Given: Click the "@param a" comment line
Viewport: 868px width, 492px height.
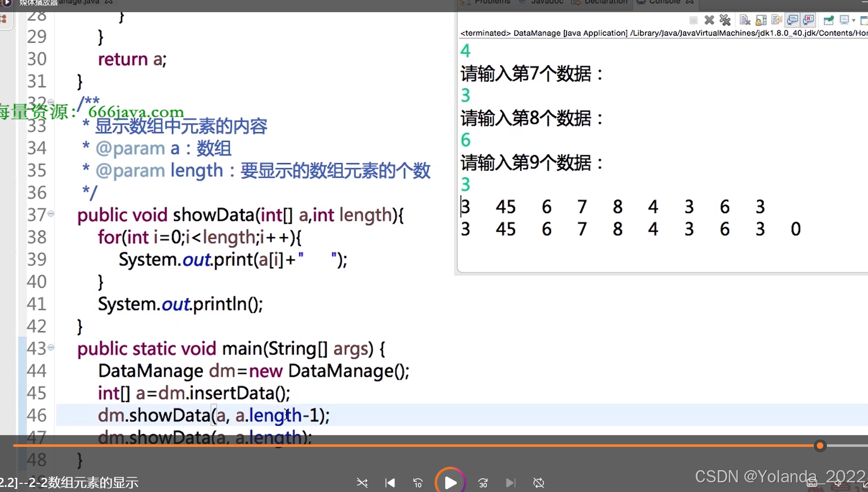Looking at the screenshot, I should [x=157, y=149].
